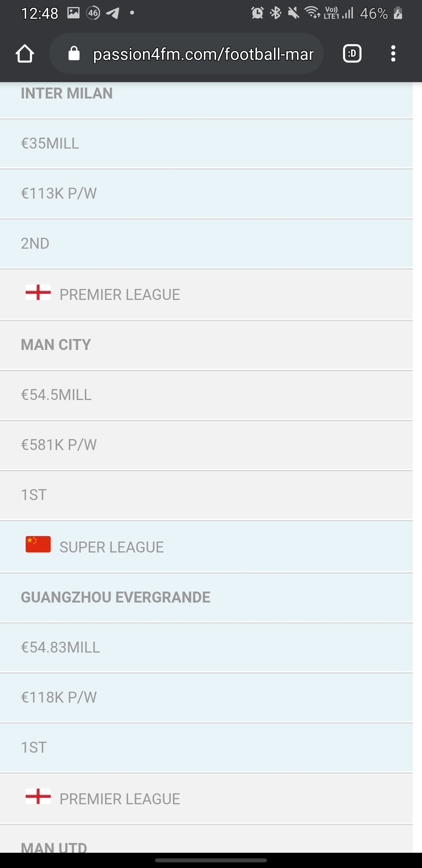
Task: Tap the €54.5MILL budget cell
Action: click(56, 395)
